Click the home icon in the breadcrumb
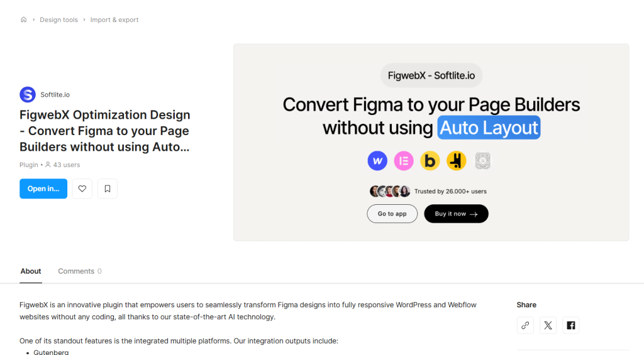Viewport: 644px width, 355px height. [24, 19]
